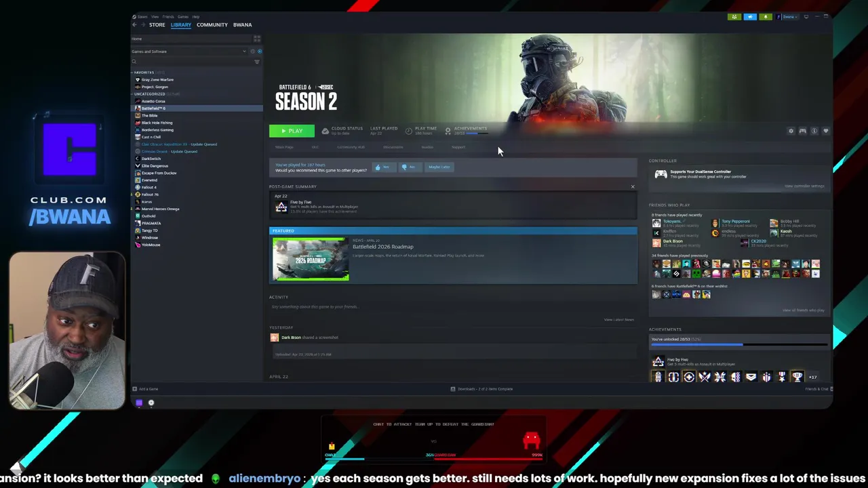Viewport: 868px width, 488px height.
Task: Select Elite Dangerous in the game list
Action: pos(155,166)
